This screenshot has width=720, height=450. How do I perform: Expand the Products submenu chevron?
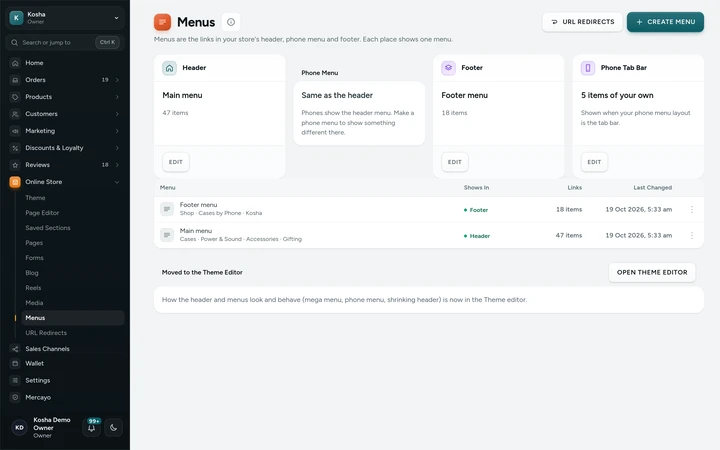tap(117, 97)
